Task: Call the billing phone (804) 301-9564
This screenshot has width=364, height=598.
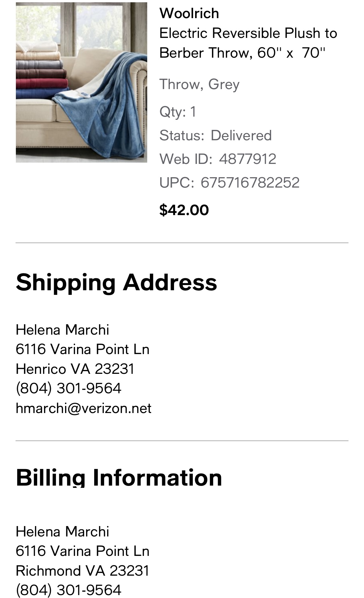Action: coord(69,590)
